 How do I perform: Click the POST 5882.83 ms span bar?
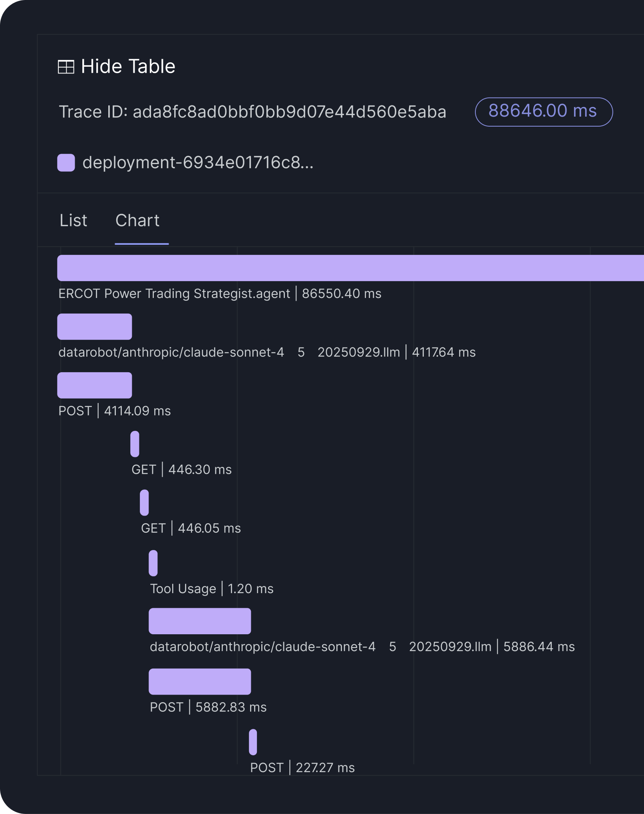click(200, 682)
